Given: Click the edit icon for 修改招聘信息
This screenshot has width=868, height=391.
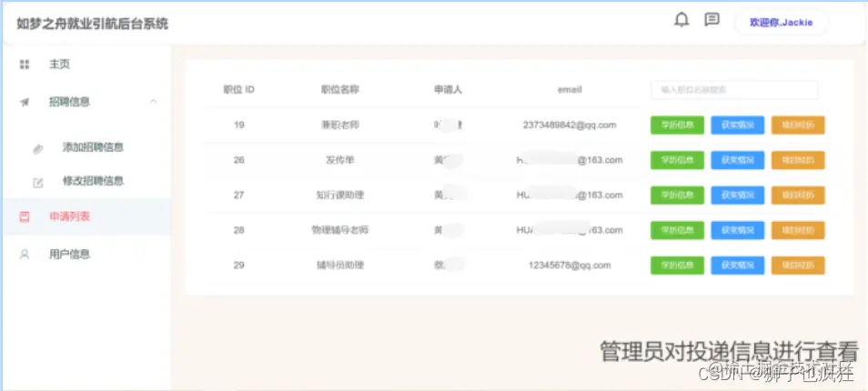Looking at the screenshot, I should pos(37,183).
